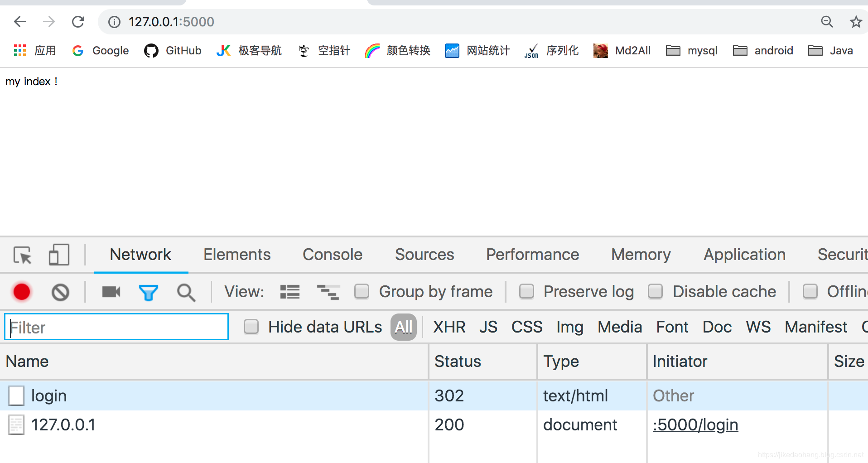This screenshot has height=463, width=868.
Task: Toggle the device toolbar icon
Action: pyautogui.click(x=59, y=255)
